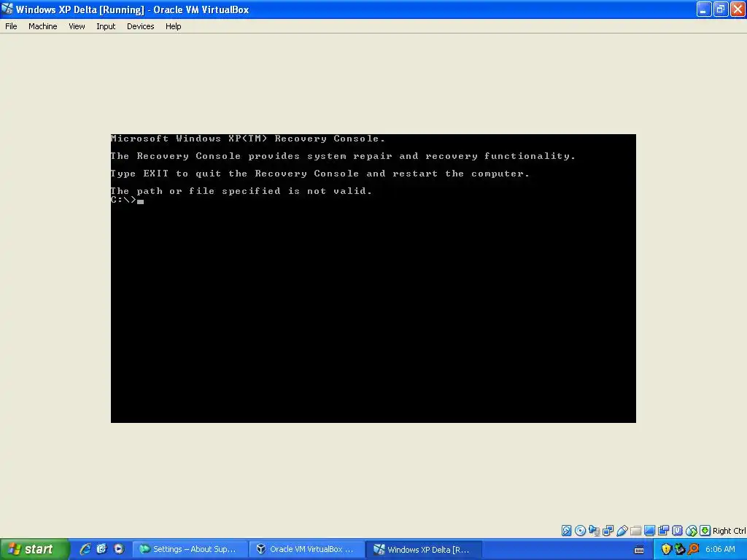747x560 pixels.
Task: Click the Right Ctrl host key label
Action: [729, 531]
